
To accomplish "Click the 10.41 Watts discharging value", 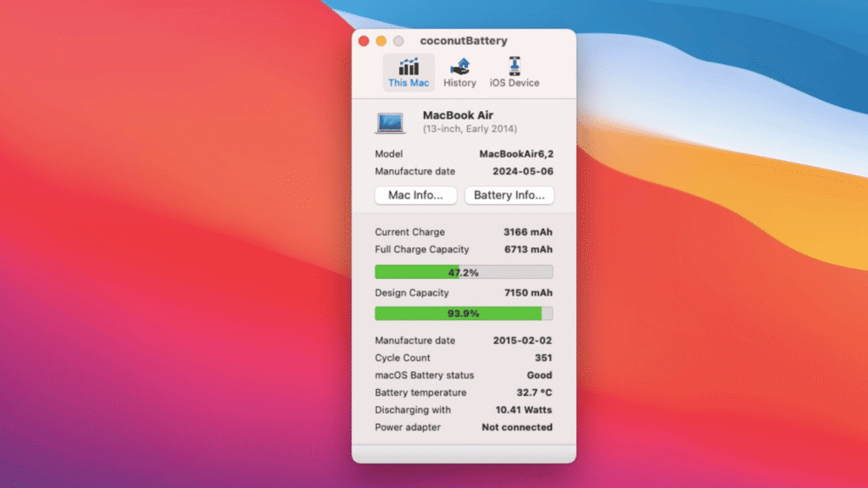I will 524,410.
